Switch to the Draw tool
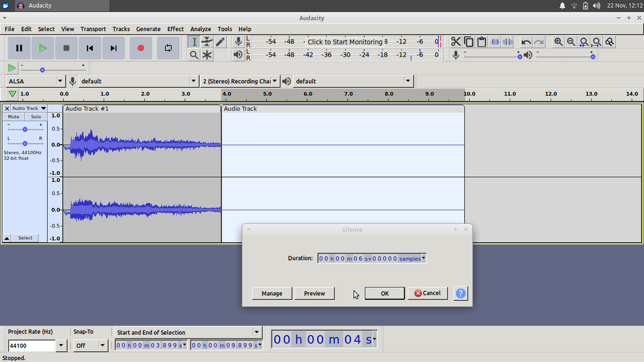This screenshot has height=362, width=644. coord(219,41)
